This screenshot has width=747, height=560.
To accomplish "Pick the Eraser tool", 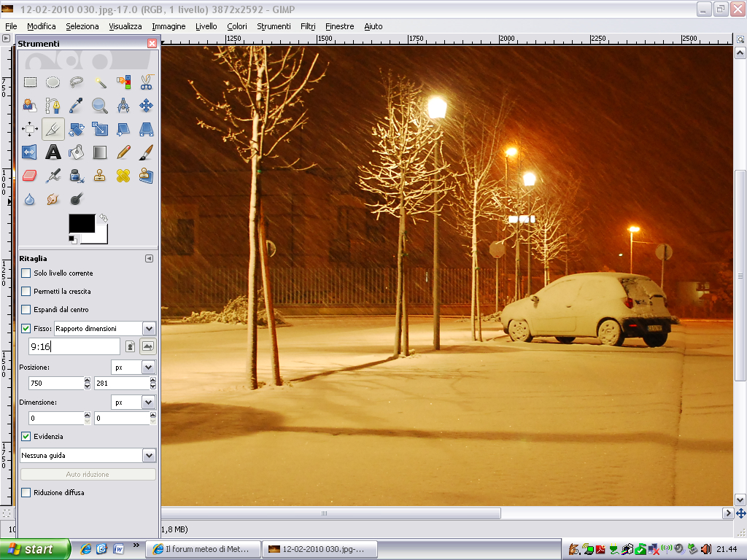I will click(30, 175).
